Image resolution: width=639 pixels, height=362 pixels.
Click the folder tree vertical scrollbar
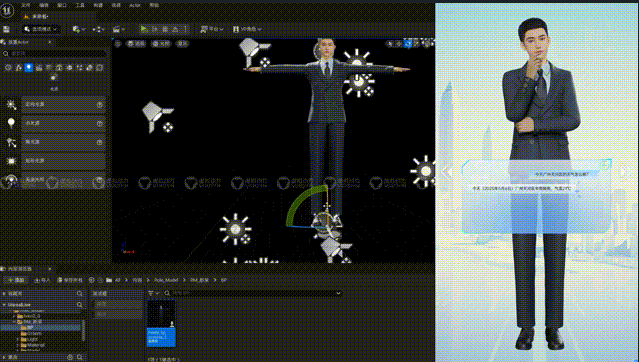click(84, 330)
